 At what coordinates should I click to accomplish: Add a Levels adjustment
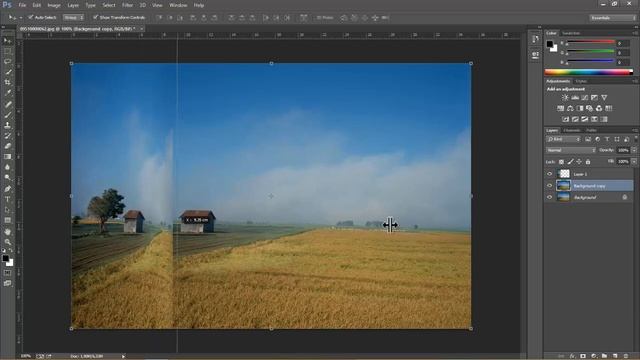pyautogui.click(x=575, y=98)
